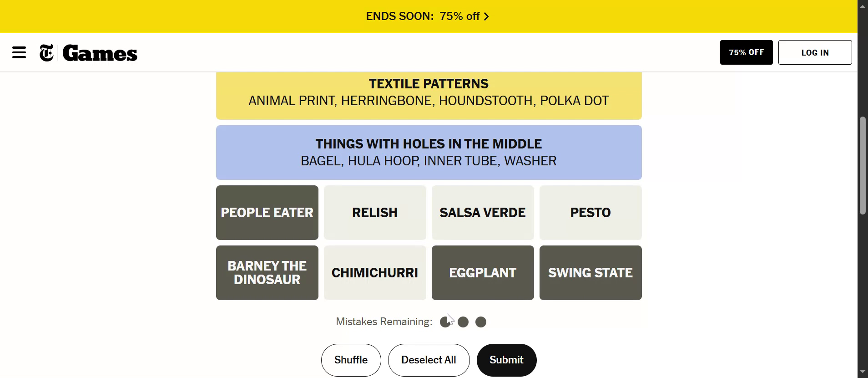Deselect the SWING STATE tile
This screenshot has height=378, width=868.
(590, 273)
